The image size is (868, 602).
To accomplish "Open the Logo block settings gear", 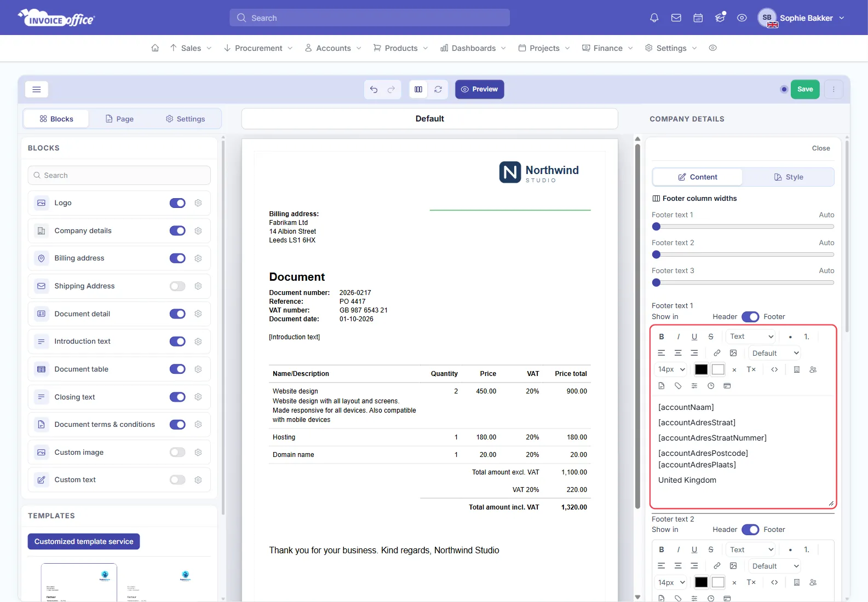I will click(198, 203).
